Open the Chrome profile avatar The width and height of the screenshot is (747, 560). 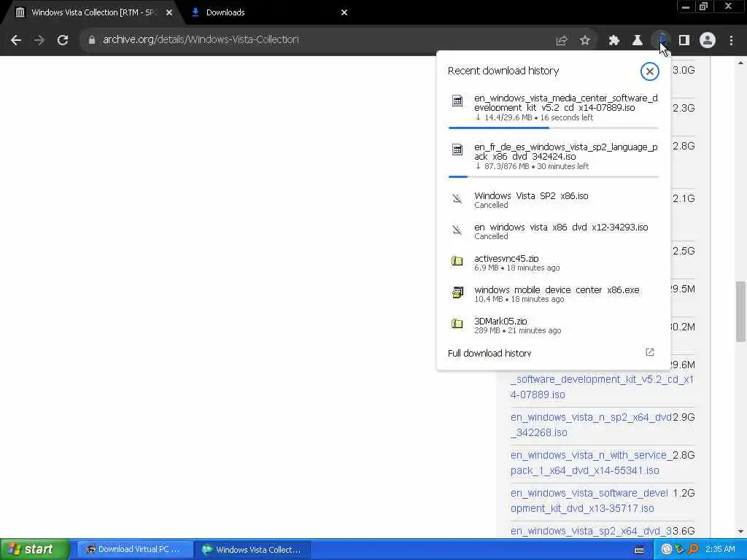click(x=708, y=41)
